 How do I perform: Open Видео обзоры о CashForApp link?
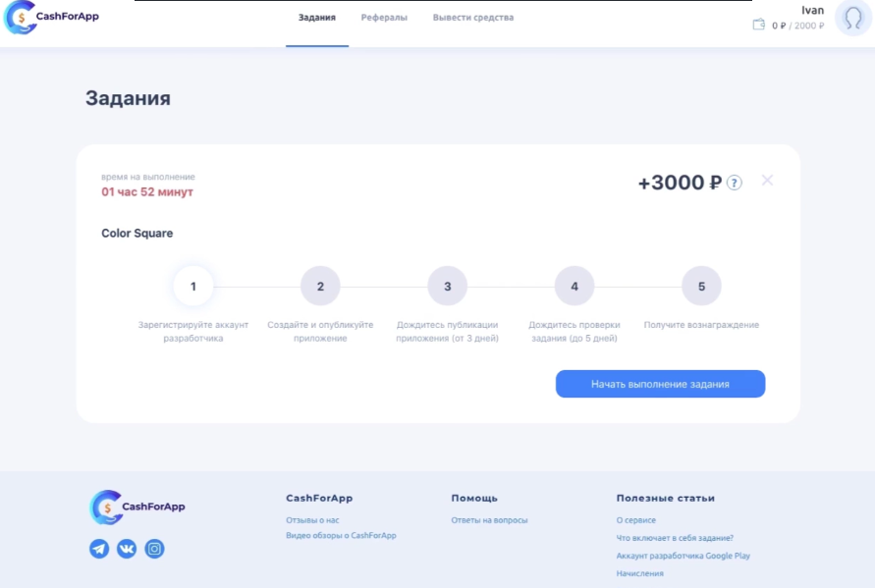pyautogui.click(x=341, y=536)
